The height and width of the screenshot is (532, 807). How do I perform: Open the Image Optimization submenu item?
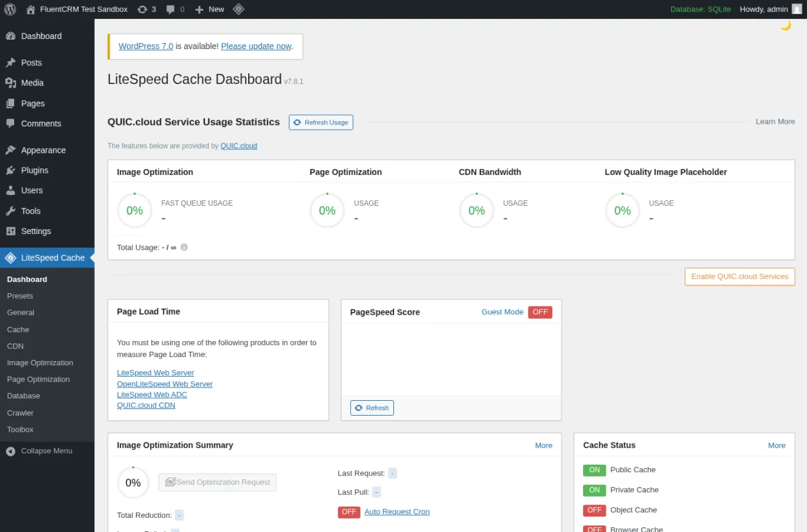pos(40,363)
